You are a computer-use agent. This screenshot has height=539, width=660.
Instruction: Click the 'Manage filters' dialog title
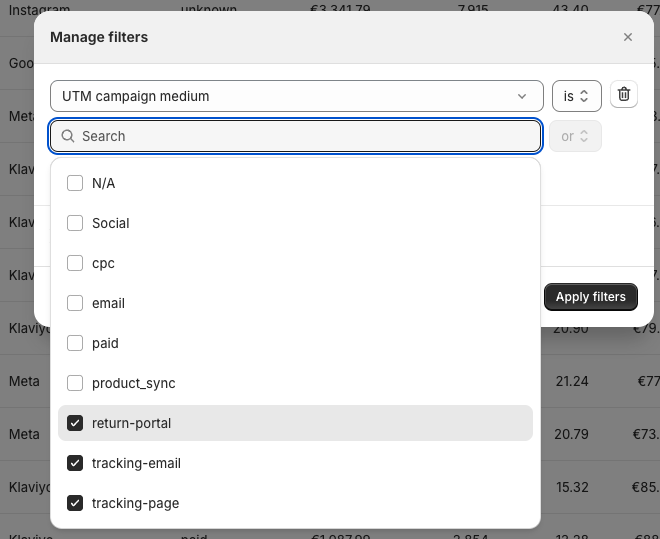point(99,37)
